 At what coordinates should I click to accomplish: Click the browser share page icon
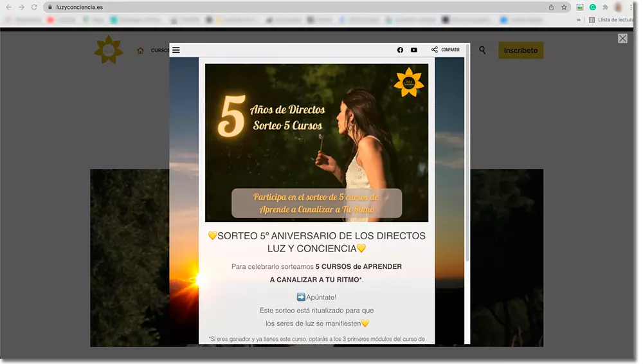[x=551, y=7]
